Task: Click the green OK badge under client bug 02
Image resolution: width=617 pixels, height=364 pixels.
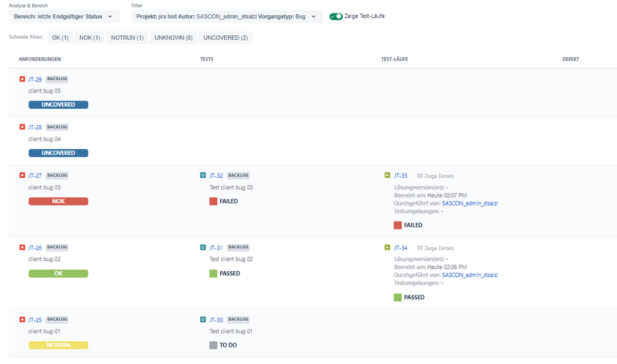Action: click(58, 273)
